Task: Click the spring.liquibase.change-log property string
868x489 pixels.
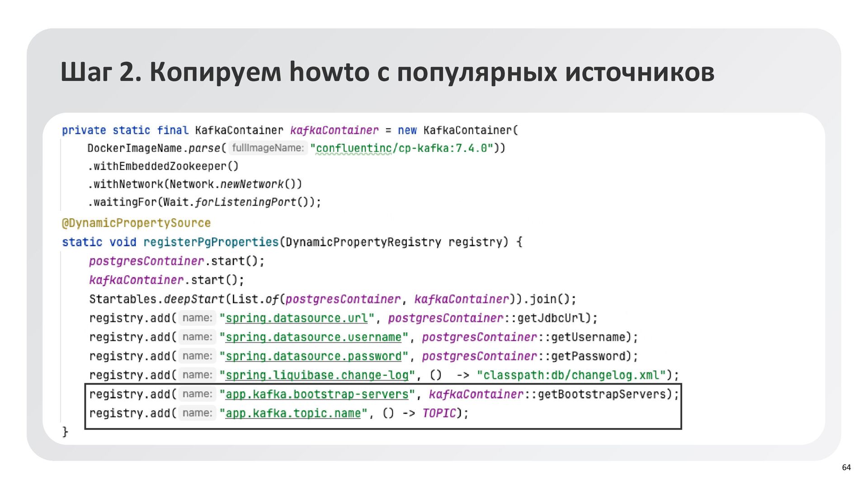Action: pos(316,375)
